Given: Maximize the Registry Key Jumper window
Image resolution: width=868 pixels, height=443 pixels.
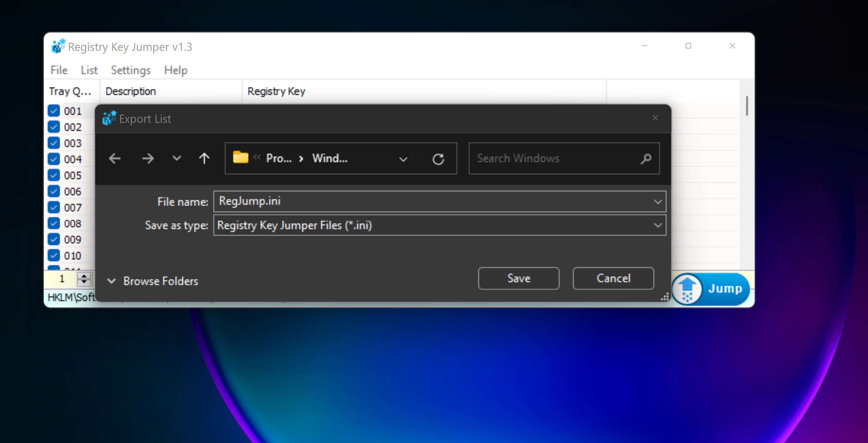Looking at the screenshot, I should click(x=688, y=46).
